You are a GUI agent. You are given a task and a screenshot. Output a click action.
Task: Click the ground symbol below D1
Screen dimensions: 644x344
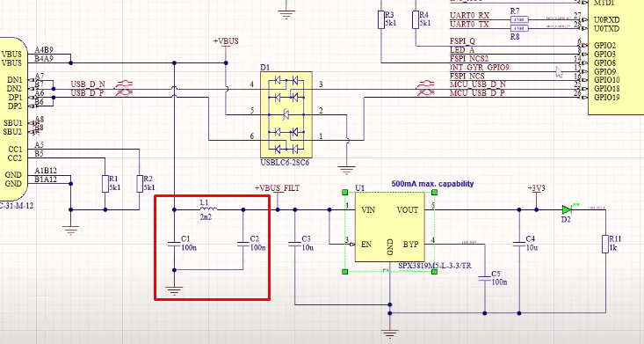click(347, 170)
